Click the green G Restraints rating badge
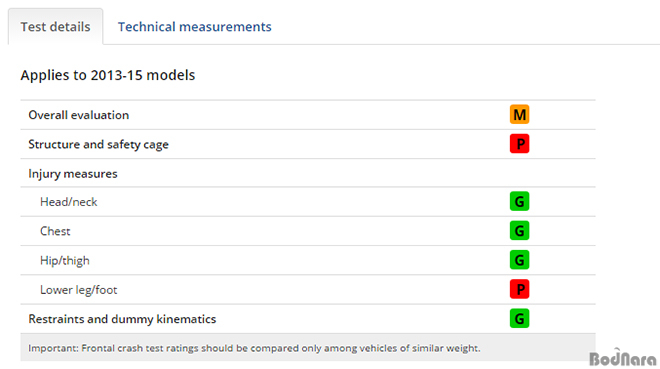Screen dimensions: 660x369 [519, 319]
